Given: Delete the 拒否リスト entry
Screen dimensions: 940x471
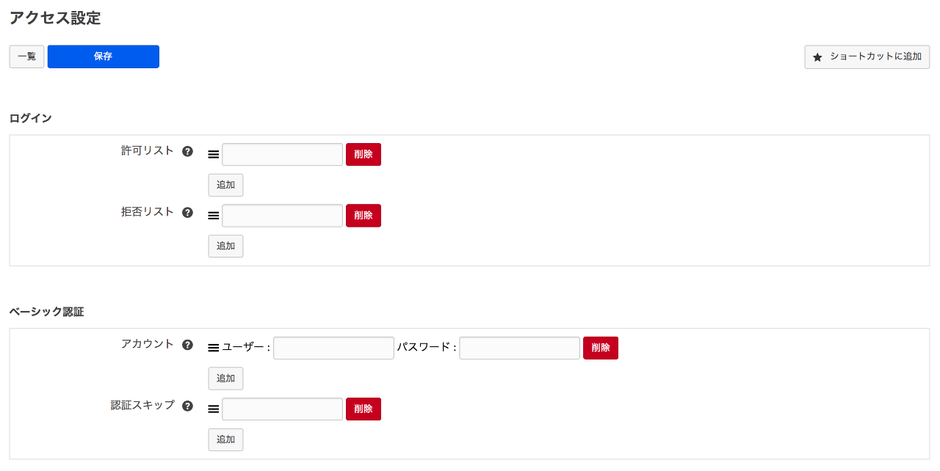Looking at the screenshot, I should click(x=363, y=216).
